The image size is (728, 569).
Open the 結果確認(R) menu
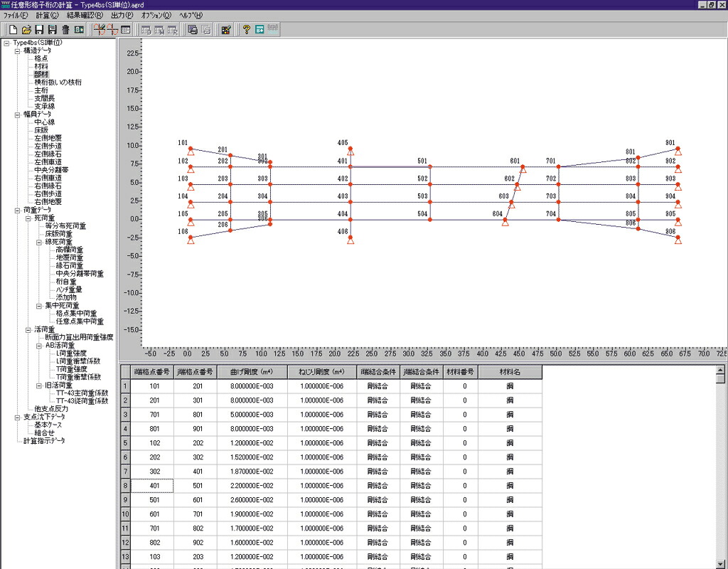(x=85, y=16)
